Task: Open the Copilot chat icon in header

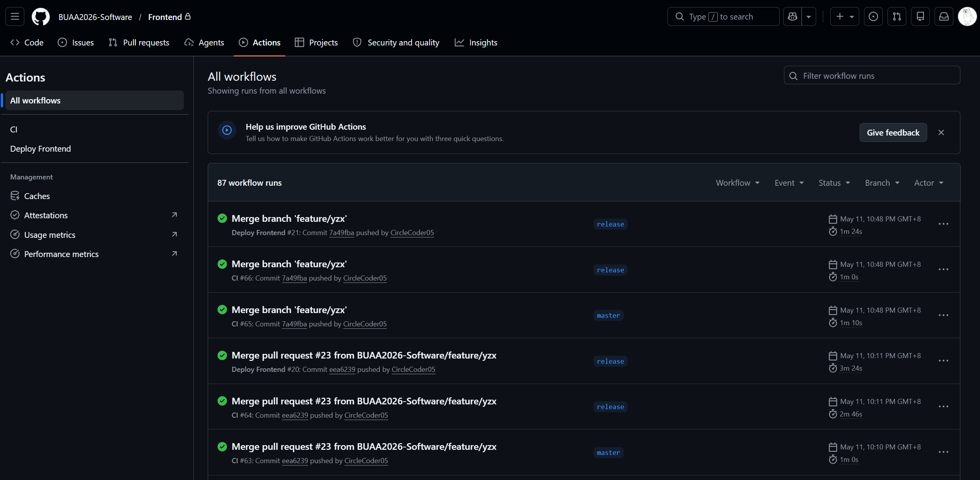Action: pos(793,16)
